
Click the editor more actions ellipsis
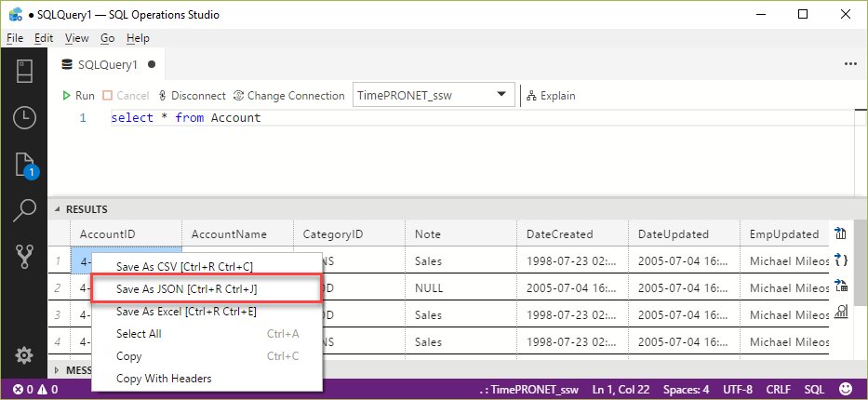pyautogui.click(x=850, y=64)
